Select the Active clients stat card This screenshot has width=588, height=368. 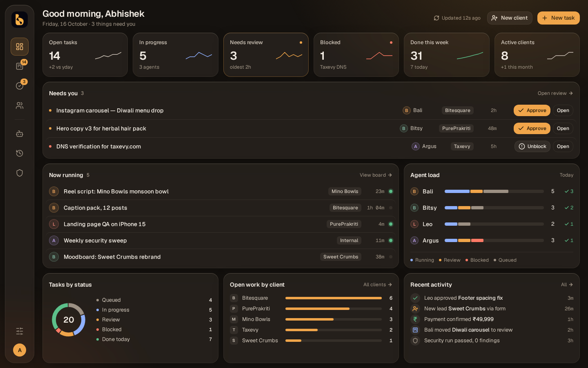[537, 55]
